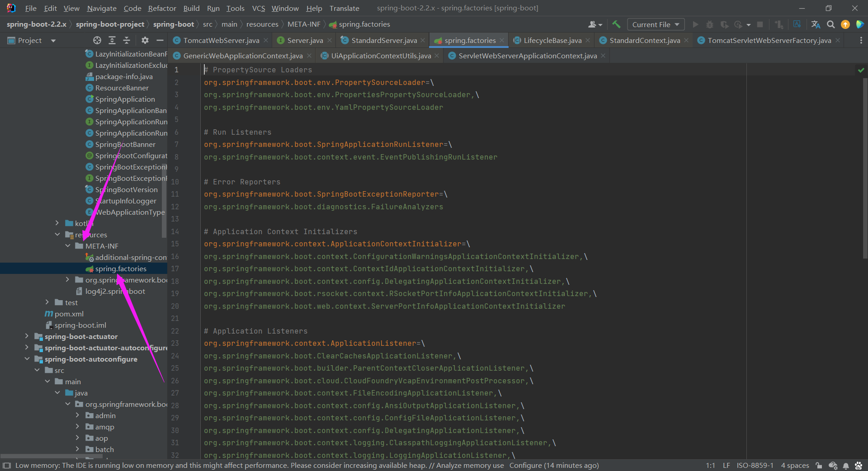Open the editor tabs overflow menu
The image size is (868, 471).
pyautogui.click(x=861, y=40)
